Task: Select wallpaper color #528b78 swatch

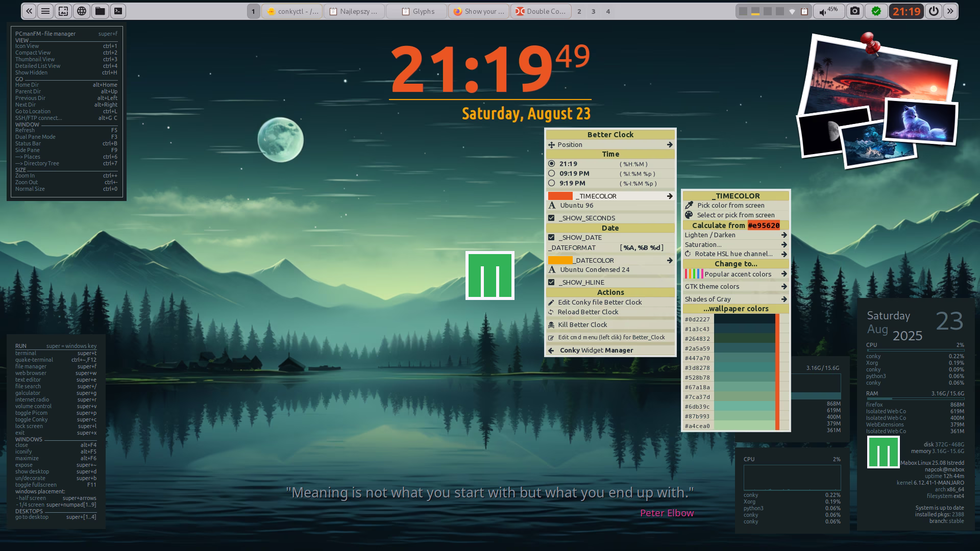Action: (744, 378)
